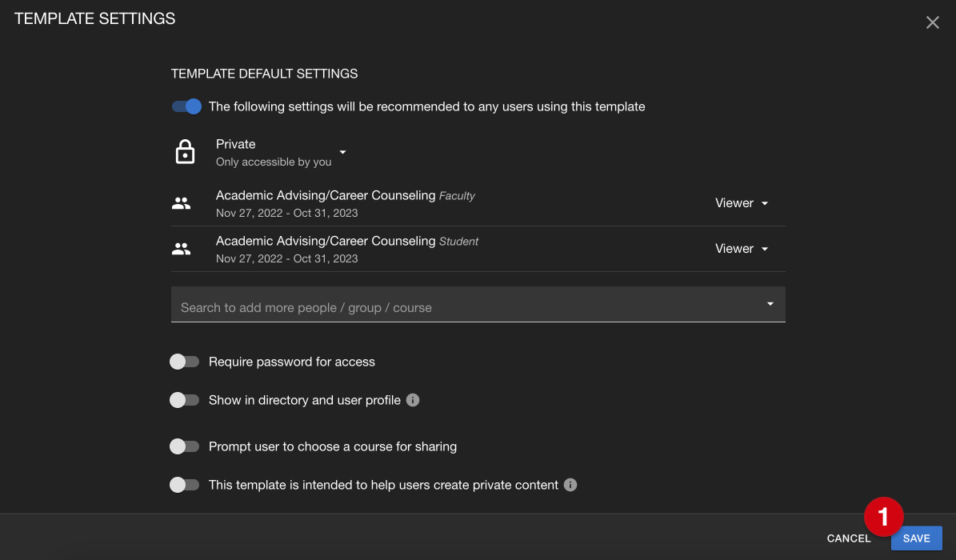
Task: Turn on Show in directory and user profile
Action: point(185,400)
